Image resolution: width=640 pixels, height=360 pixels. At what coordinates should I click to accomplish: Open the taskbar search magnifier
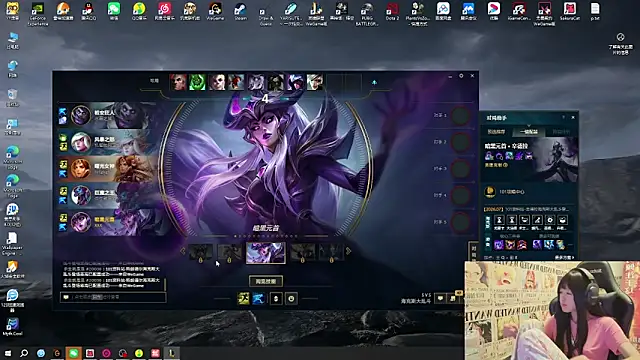click(x=24, y=353)
